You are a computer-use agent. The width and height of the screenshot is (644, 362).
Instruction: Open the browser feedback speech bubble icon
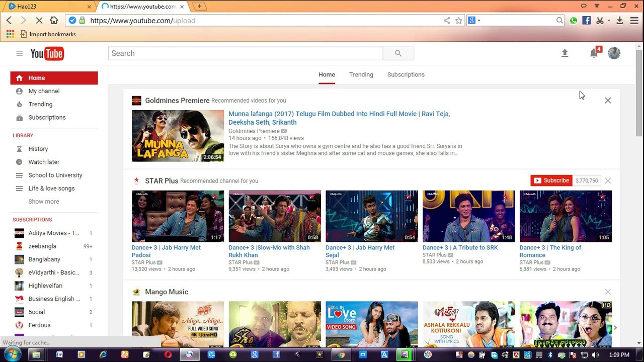pos(584,6)
